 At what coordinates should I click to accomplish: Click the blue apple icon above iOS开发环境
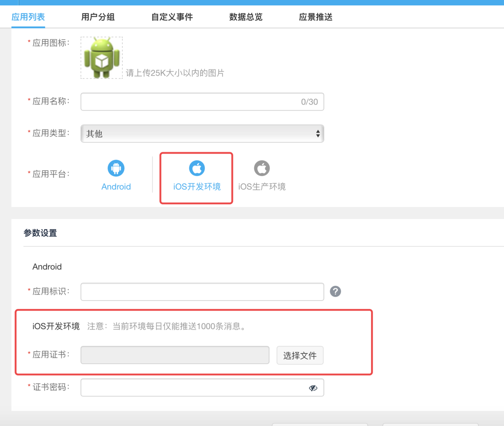pyautogui.click(x=196, y=168)
